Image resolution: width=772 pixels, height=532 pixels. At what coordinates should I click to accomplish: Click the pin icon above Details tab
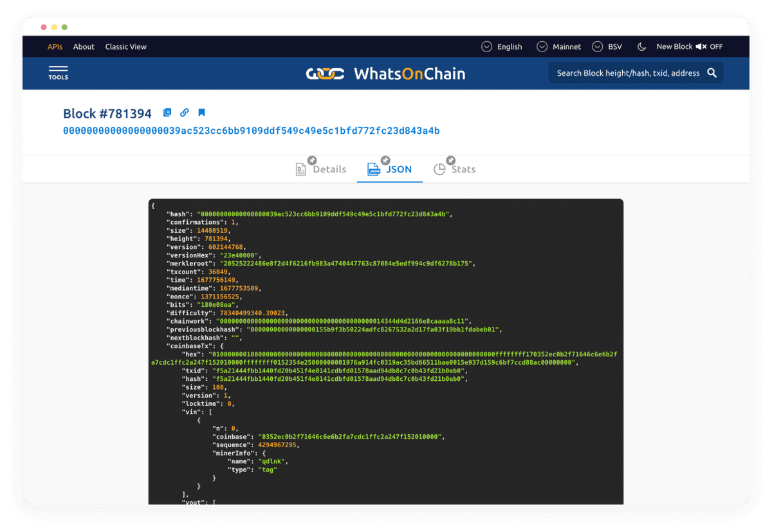click(x=312, y=160)
